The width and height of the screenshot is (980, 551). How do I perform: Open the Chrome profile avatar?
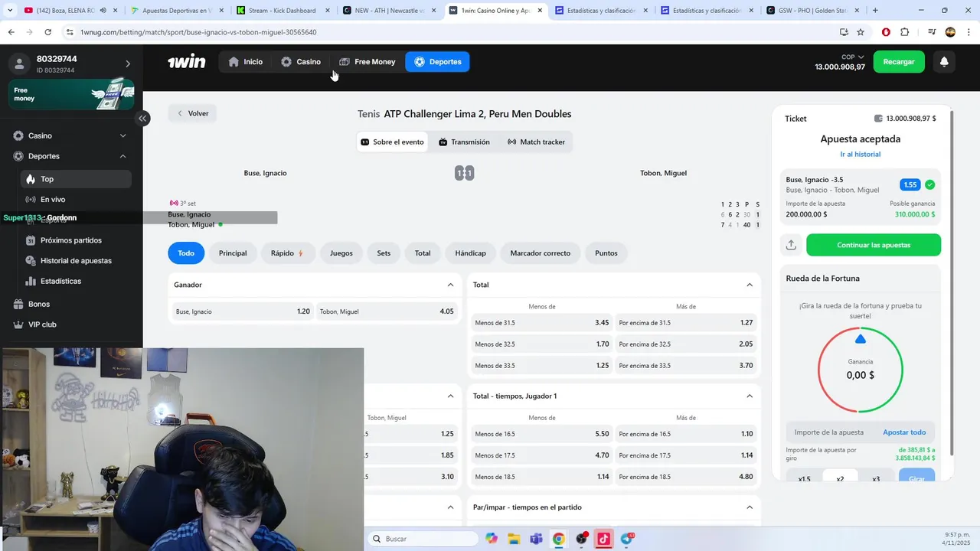(950, 32)
